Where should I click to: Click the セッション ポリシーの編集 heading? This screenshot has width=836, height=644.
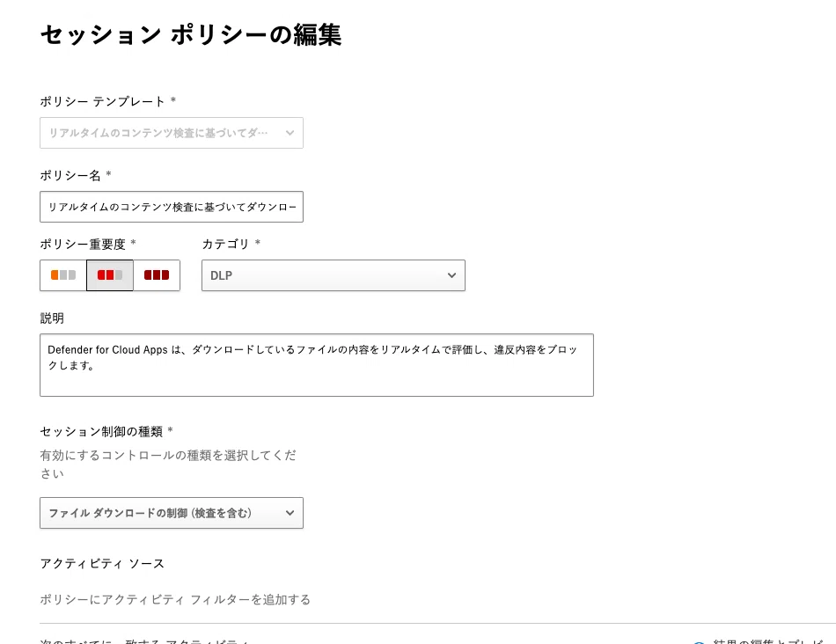[191, 35]
